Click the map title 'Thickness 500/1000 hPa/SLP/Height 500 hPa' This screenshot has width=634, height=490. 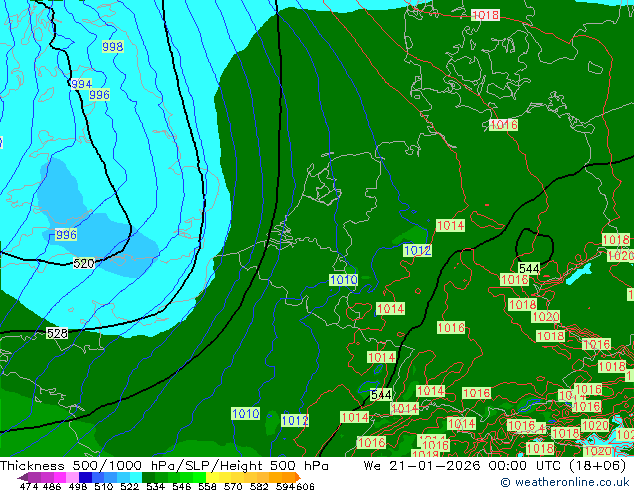164,466
